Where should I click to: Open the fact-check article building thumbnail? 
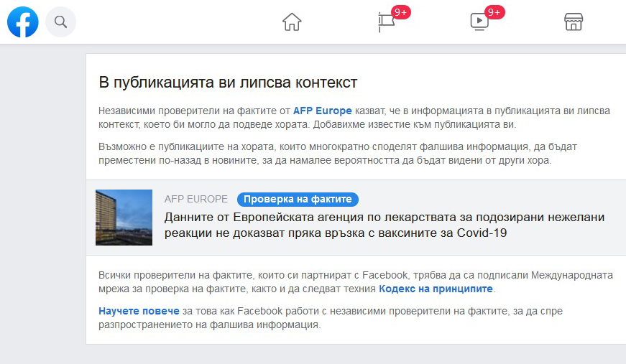124,218
